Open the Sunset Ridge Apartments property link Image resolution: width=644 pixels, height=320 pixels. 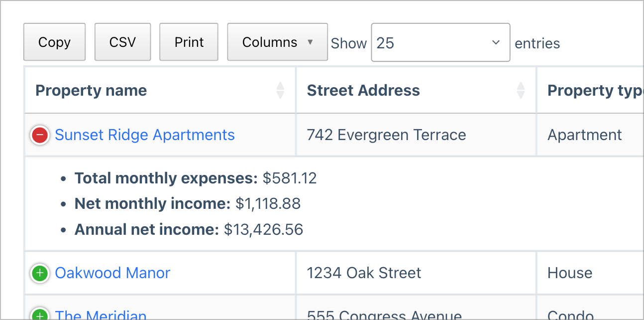(145, 135)
